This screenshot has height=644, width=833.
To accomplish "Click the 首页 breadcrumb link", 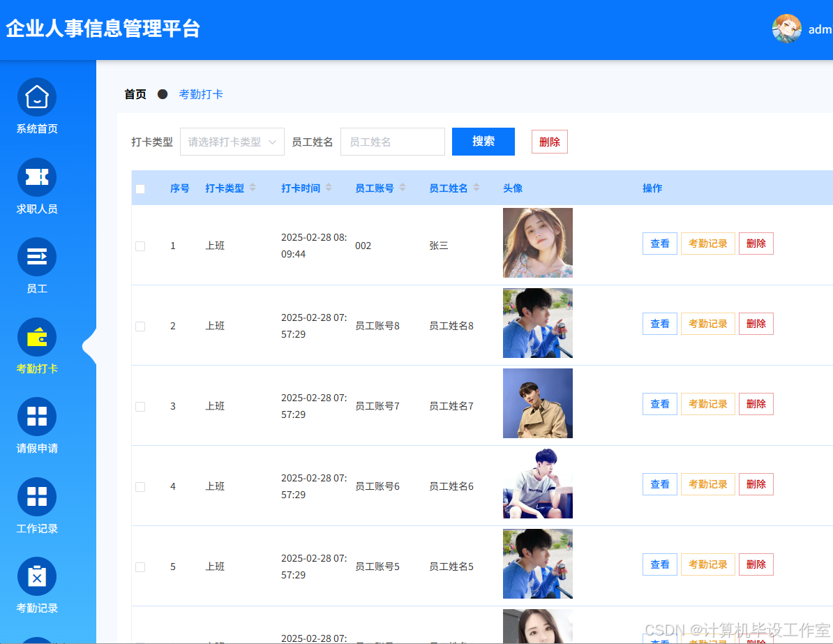I will [135, 94].
